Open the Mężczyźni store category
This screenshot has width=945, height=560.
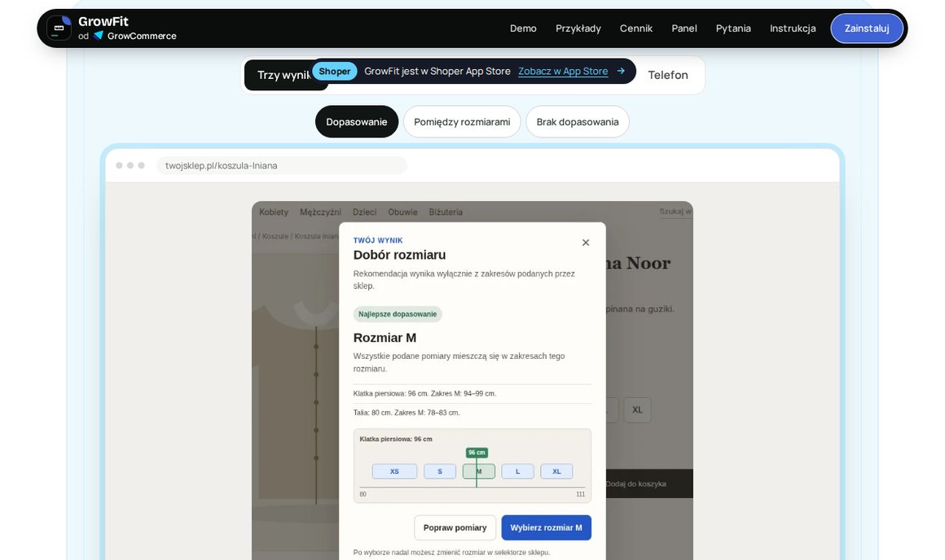(320, 212)
